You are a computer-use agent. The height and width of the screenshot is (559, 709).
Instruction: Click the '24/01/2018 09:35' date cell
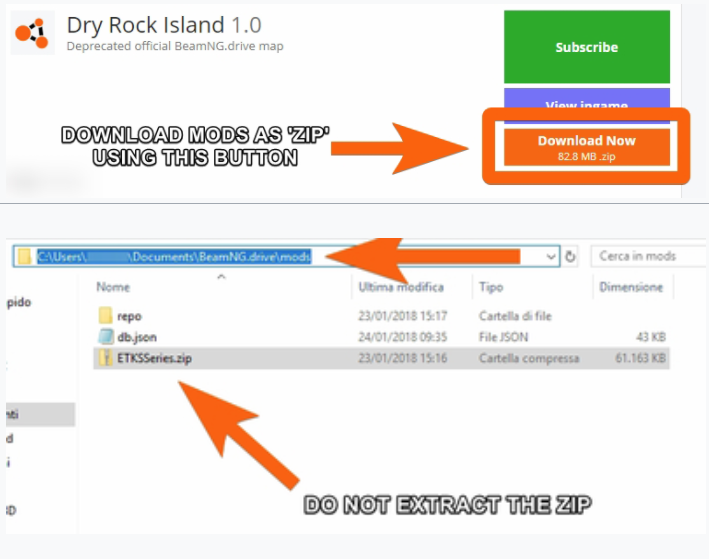click(x=402, y=337)
